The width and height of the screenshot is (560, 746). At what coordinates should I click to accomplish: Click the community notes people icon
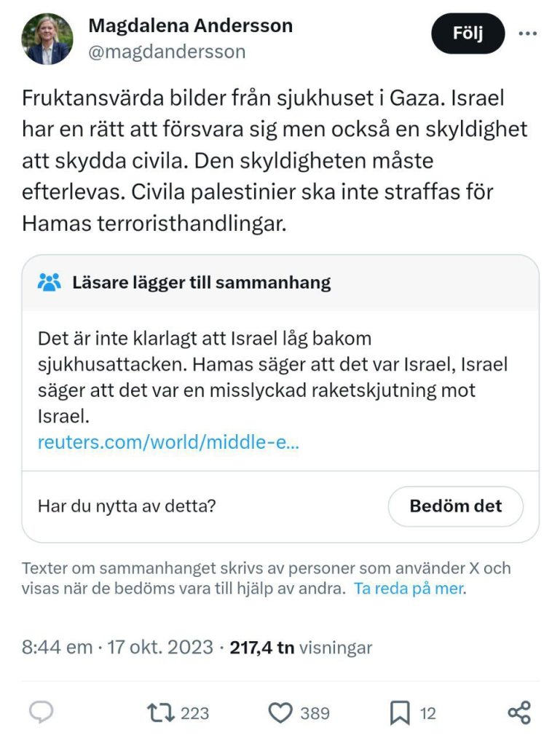pyautogui.click(x=50, y=283)
